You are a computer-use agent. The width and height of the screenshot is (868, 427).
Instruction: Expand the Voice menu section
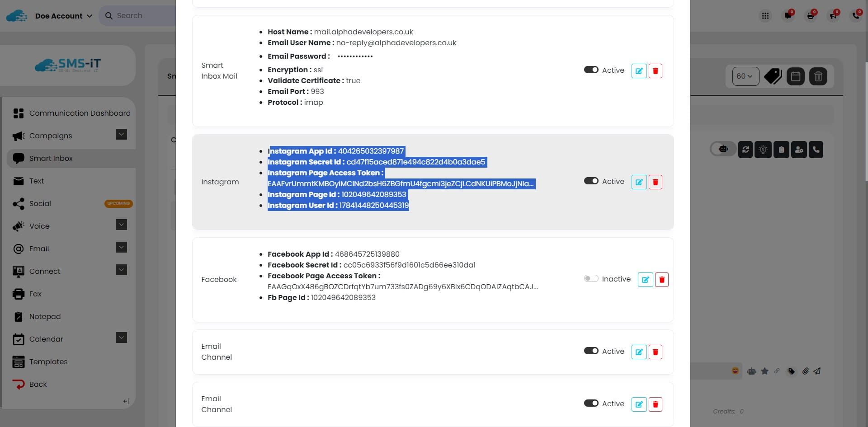tap(121, 225)
